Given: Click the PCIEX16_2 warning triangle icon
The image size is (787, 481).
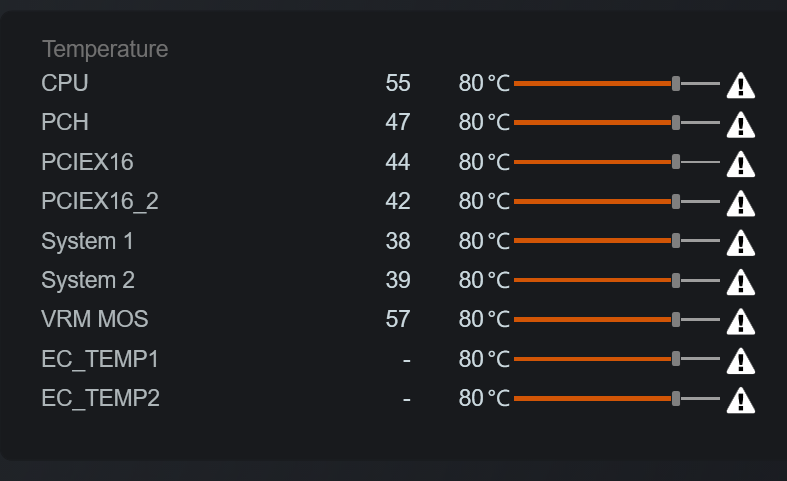Looking at the screenshot, I should coord(740,203).
